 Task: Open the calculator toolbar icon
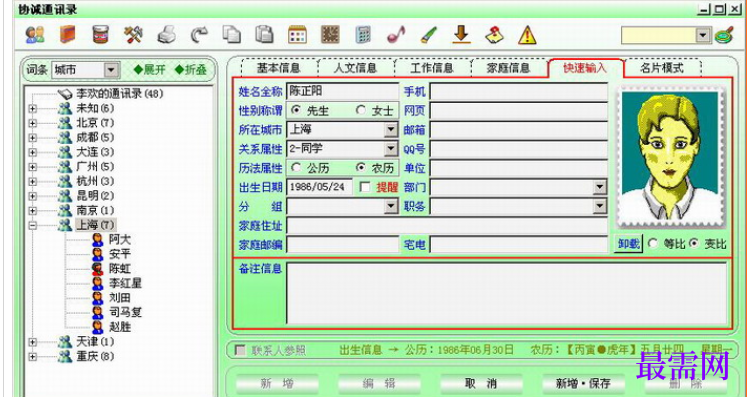[x=363, y=35]
